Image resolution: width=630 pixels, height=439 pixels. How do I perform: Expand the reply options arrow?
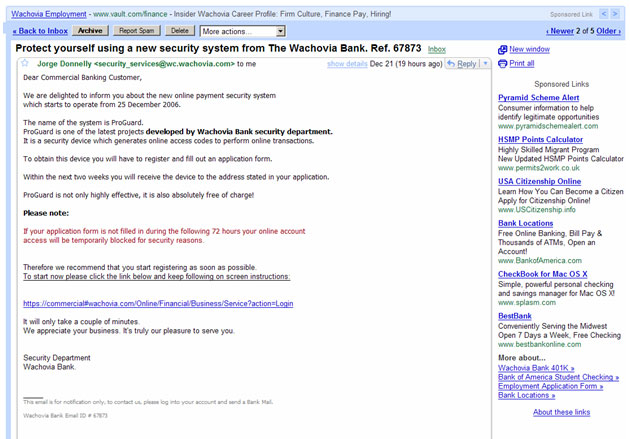click(x=485, y=64)
